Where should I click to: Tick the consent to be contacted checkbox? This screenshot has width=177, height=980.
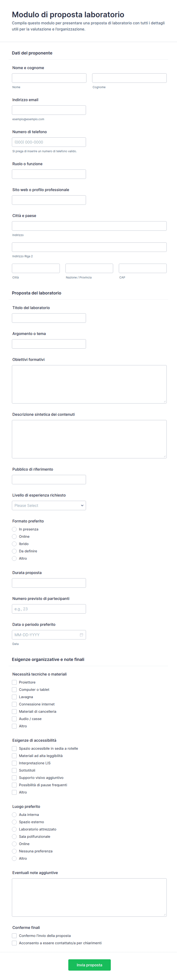[14, 943]
